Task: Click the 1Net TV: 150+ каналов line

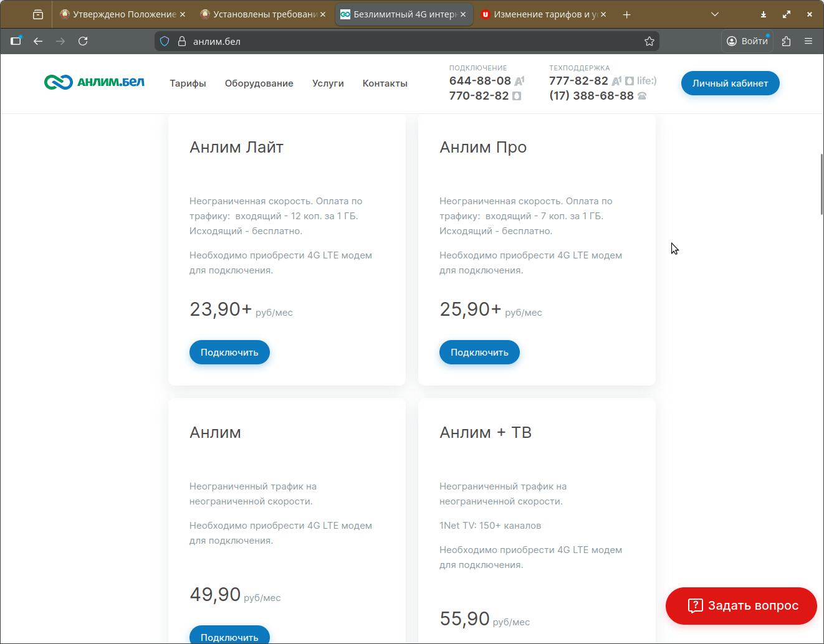Action: [490, 526]
